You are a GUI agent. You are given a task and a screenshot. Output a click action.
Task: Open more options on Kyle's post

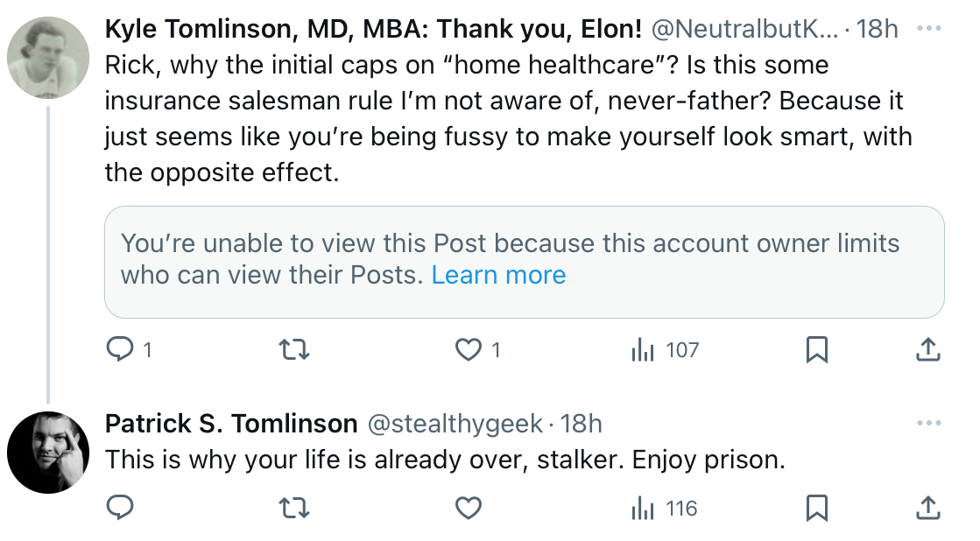(929, 28)
